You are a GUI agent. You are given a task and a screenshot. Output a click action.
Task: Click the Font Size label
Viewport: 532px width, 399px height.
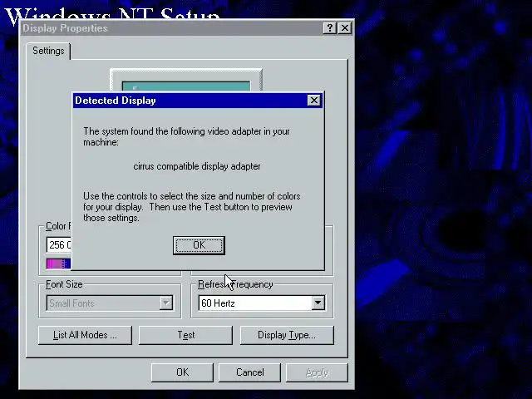pyautogui.click(x=64, y=284)
